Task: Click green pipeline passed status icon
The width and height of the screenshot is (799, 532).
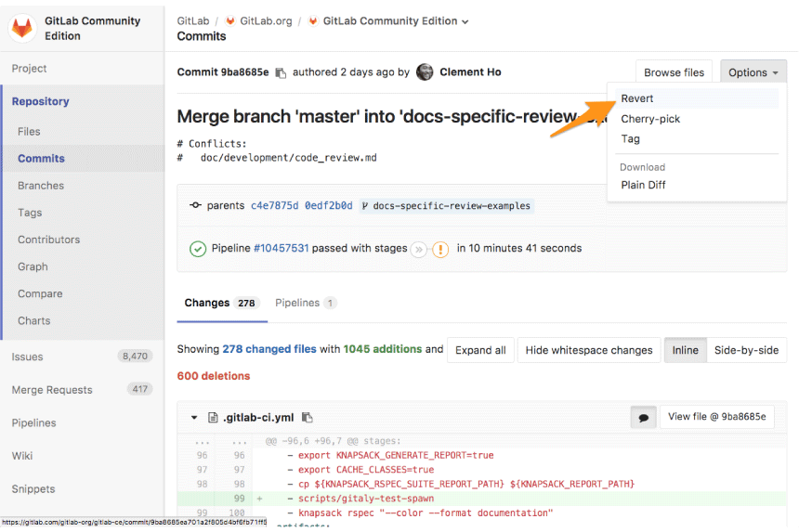Action: [198, 249]
